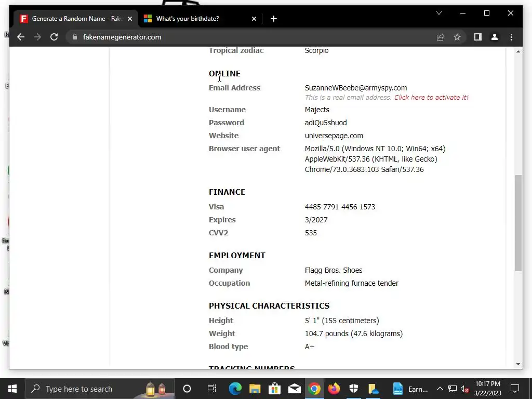Viewport: 532px width, 399px height.
Task: Focus the address bar URL
Action: click(x=122, y=37)
